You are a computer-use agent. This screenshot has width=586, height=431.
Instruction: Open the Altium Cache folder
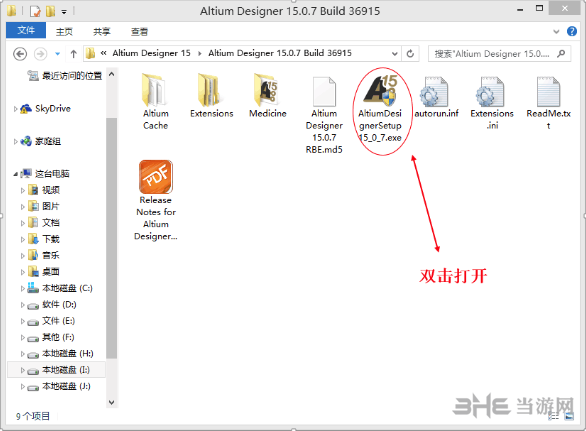tap(155, 102)
